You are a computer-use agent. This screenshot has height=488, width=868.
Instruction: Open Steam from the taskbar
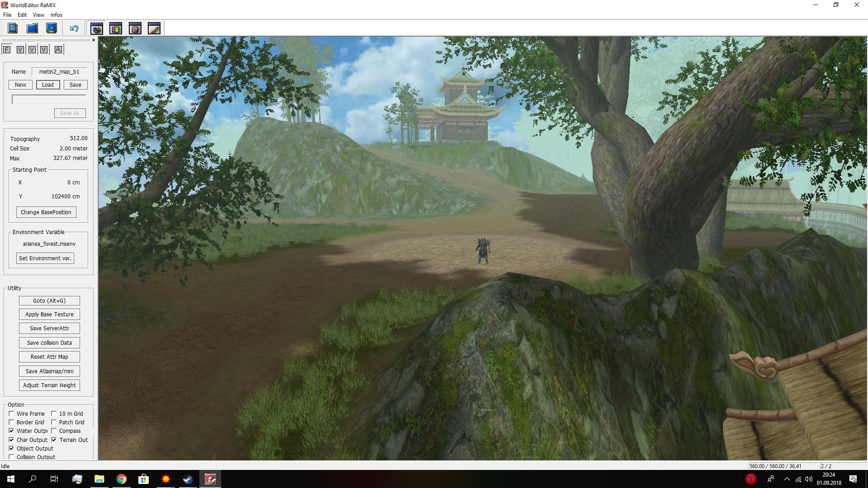point(188,479)
